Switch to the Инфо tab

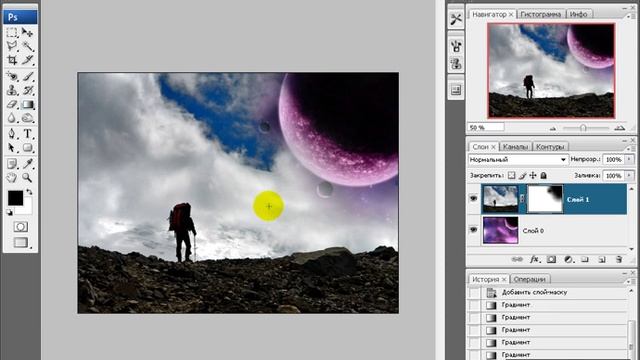click(578, 14)
